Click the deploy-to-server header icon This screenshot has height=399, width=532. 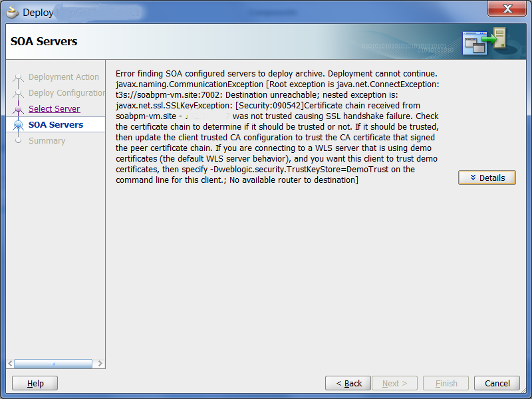(485, 41)
